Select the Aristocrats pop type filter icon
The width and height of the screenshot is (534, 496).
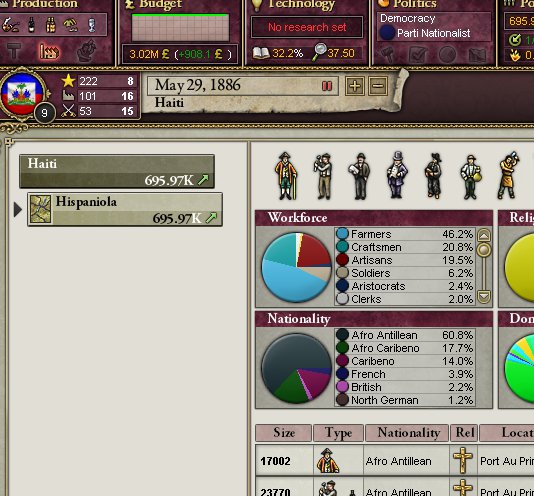point(286,176)
